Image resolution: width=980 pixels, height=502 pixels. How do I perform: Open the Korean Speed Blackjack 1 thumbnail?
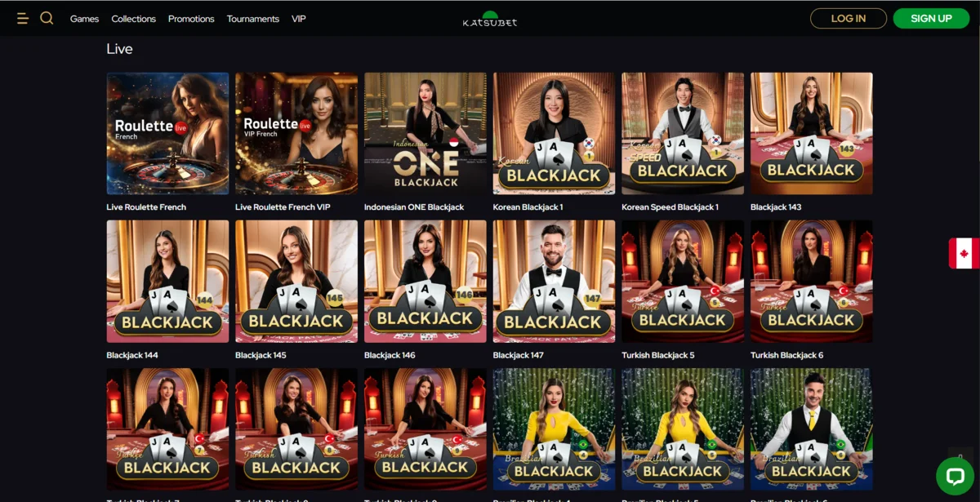pos(683,133)
